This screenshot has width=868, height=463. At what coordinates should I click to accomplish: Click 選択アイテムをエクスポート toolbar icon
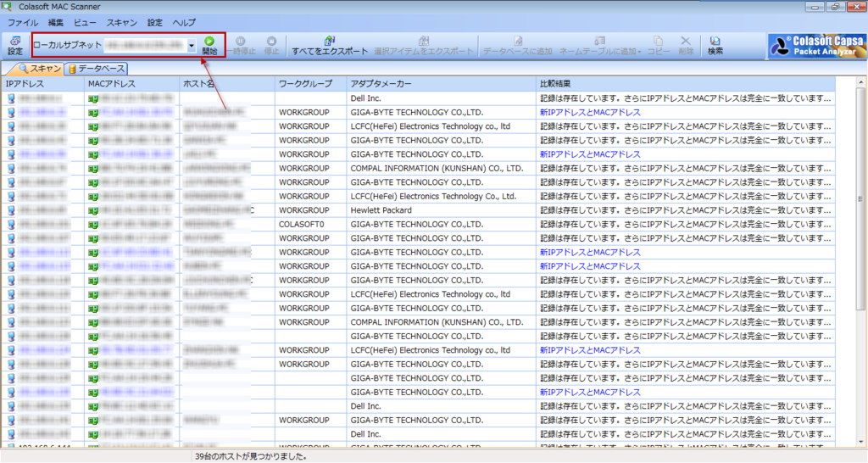[424, 46]
